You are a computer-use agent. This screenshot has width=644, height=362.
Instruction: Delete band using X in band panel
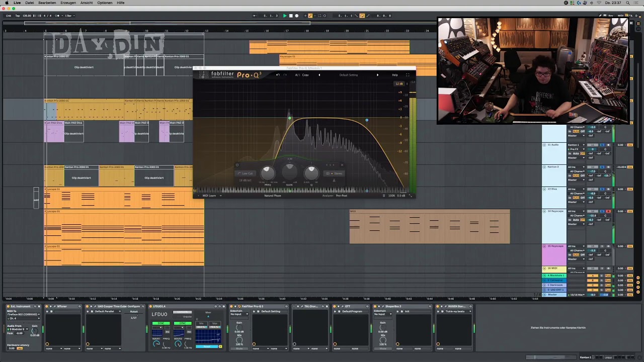[342, 165]
